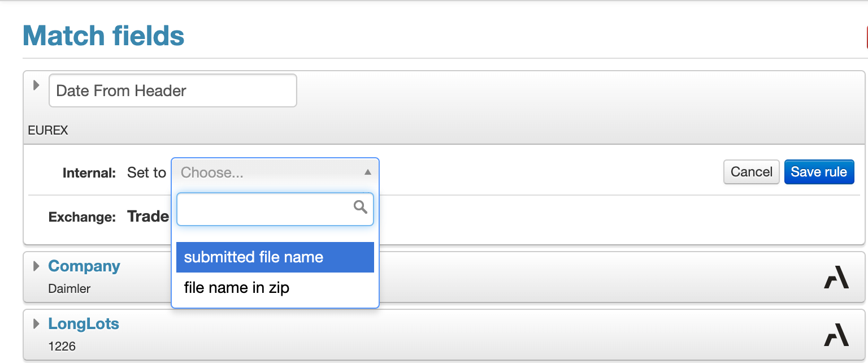The image size is (868, 363).
Task: Click the bold Trade text in Exchange row
Action: coord(148,217)
